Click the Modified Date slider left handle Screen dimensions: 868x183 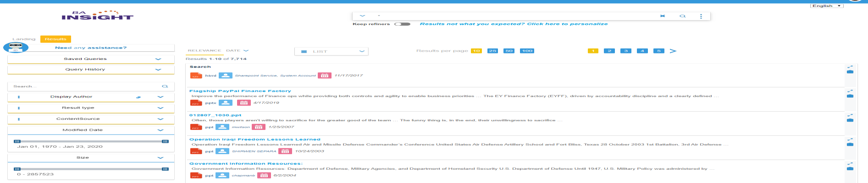coord(17,141)
